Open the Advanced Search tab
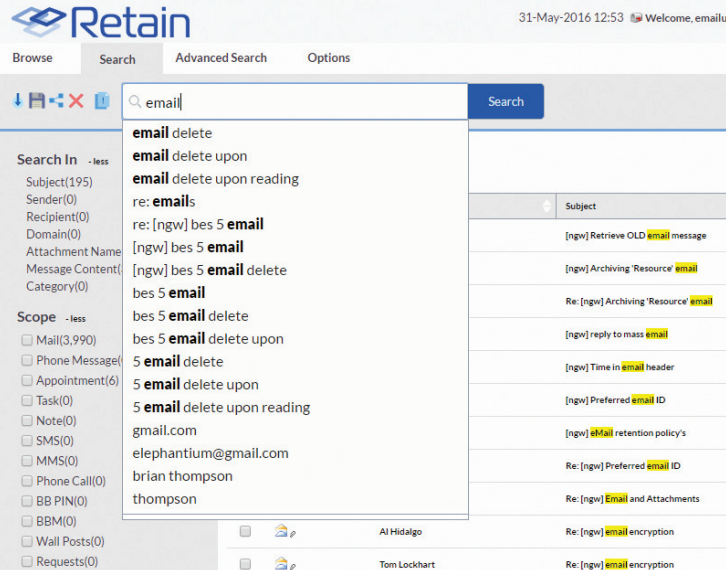Image resolution: width=726 pixels, height=570 pixels. [221, 58]
